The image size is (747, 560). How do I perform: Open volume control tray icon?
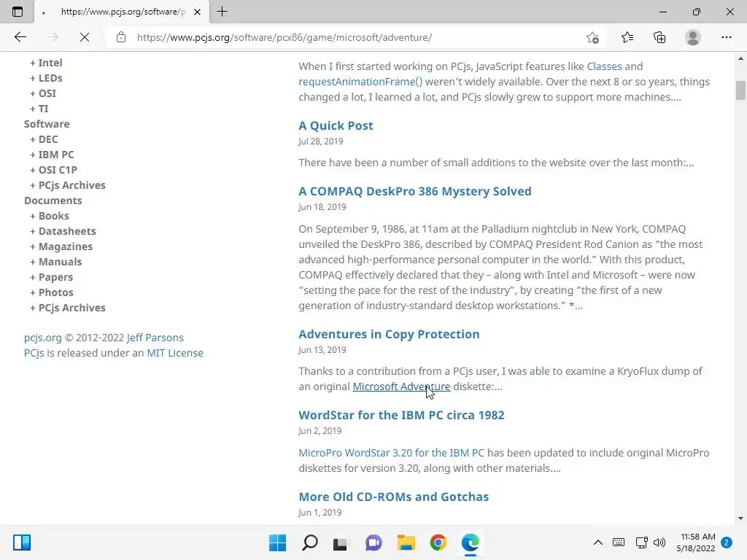pos(659,542)
